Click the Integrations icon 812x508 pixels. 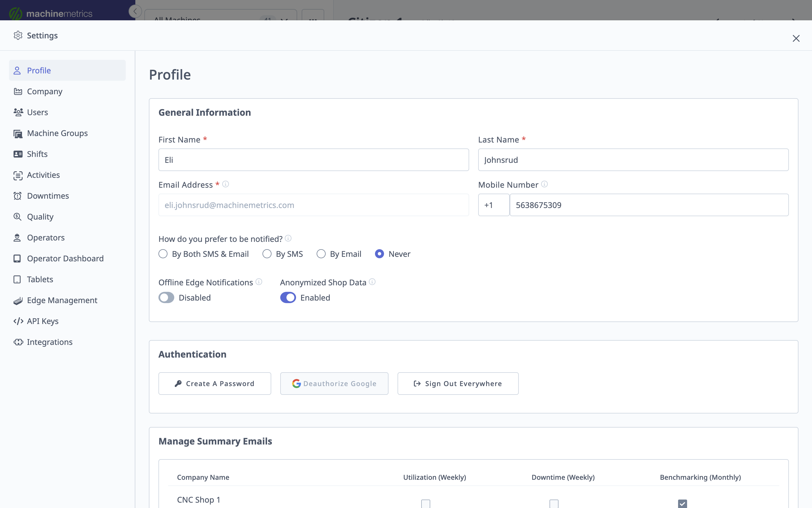pyautogui.click(x=18, y=342)
